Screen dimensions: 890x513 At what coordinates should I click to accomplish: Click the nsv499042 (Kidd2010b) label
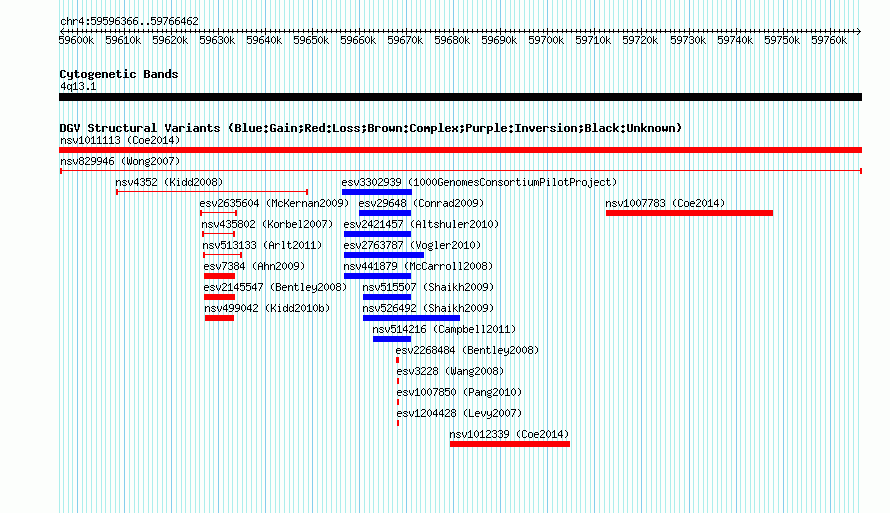[267, 308]
